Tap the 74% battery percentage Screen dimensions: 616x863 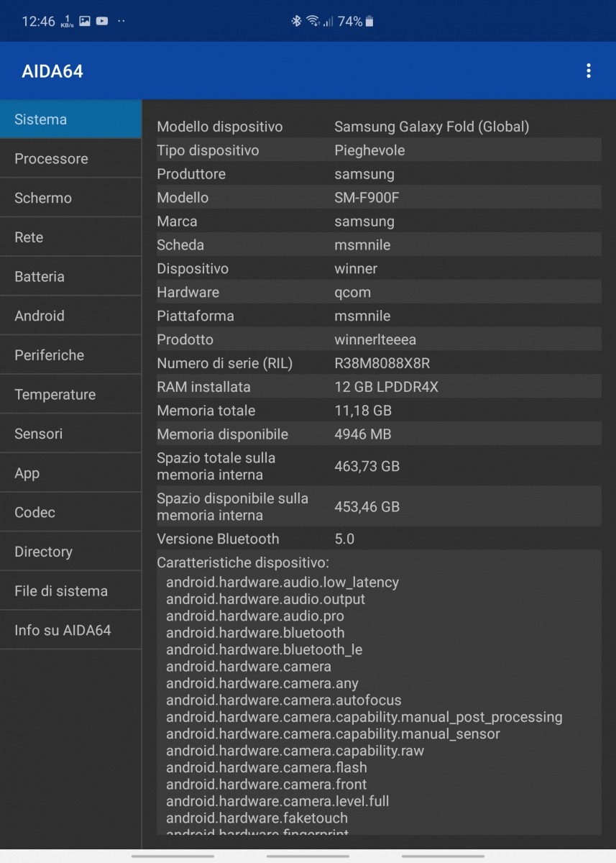click(x=350, y=22)
